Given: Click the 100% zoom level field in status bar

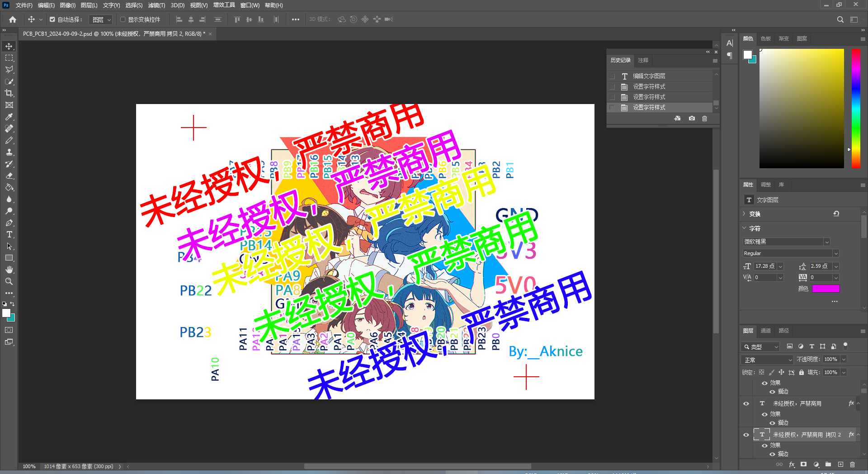Looking at the screenshot, I should pos(29,466).
